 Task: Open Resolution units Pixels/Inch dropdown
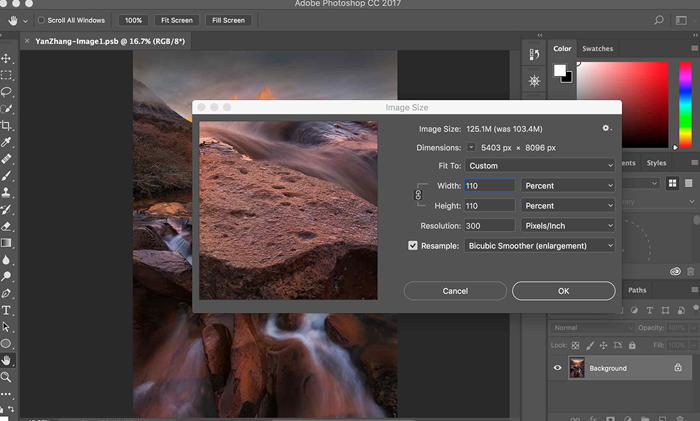pyautogui.click(x=567, y=226)
